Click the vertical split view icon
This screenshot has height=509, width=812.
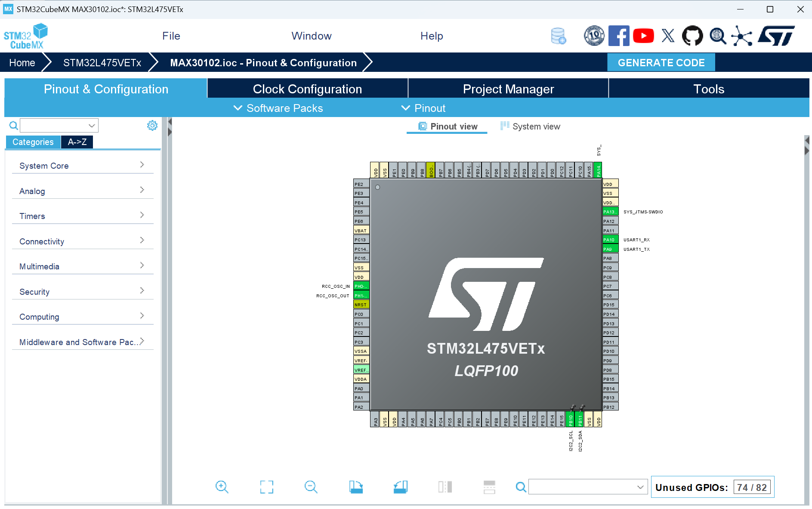coord(445,487)
